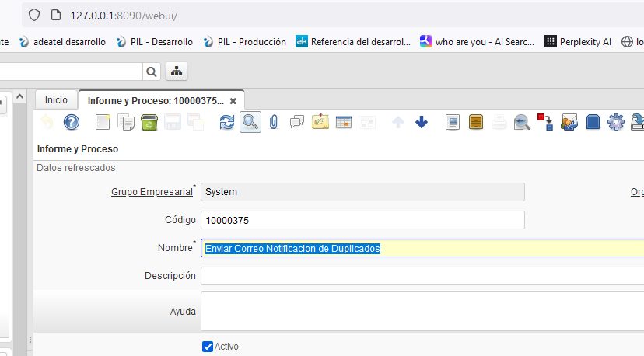The width and height of the screenshot is (644, 356).
Task: Open the Find Record magnifier tool
Action: (x=250, y=122)
